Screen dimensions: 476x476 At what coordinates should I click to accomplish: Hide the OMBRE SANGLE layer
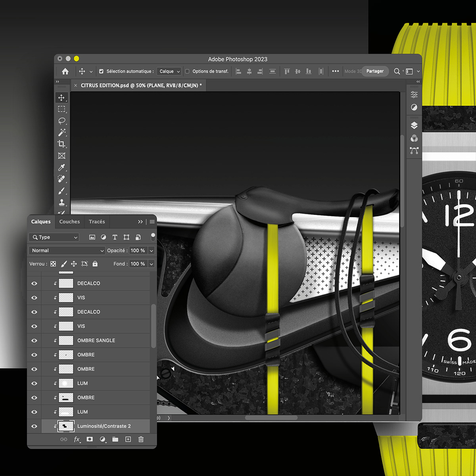pos(34,340)
